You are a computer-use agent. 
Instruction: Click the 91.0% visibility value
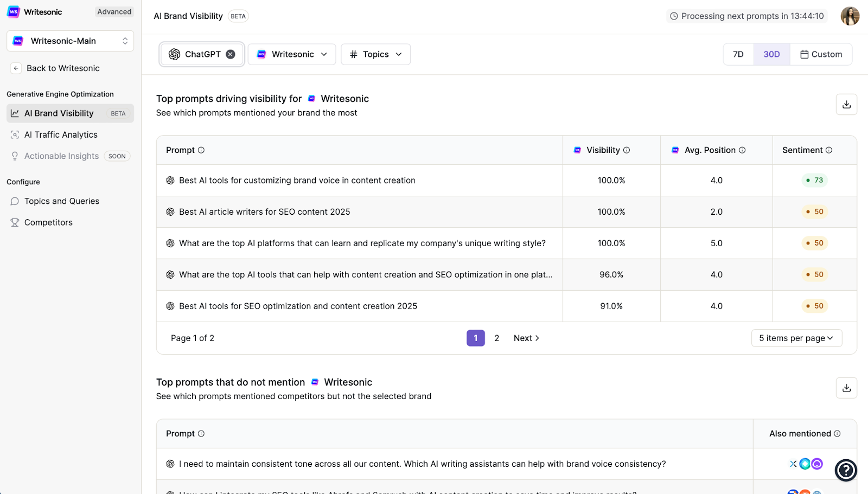[x=611, y=306]
